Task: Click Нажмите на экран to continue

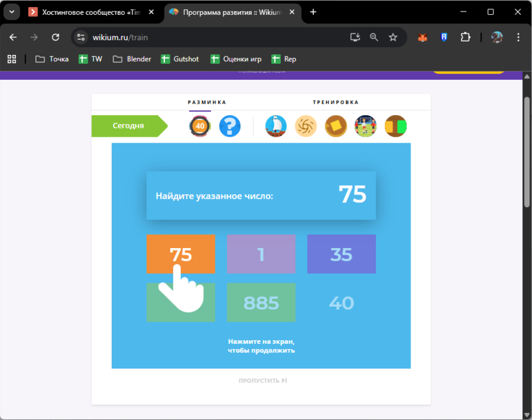Action: (x=262, y=346)
